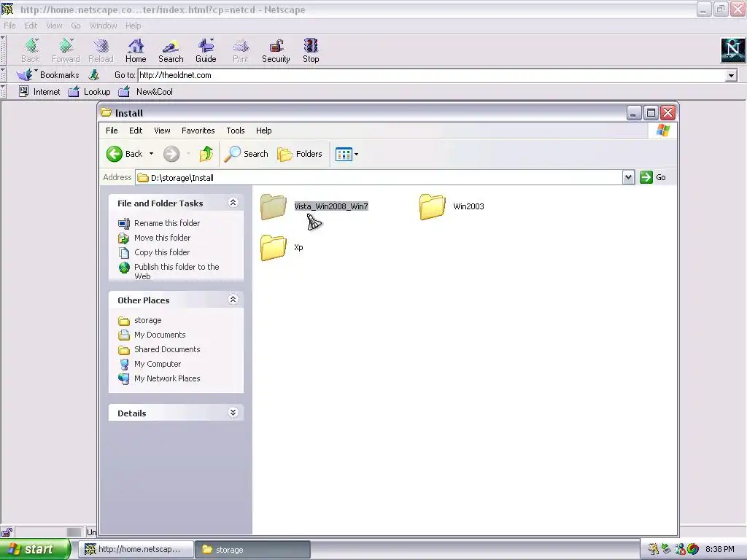Open My Computer link

click(158, 364)
